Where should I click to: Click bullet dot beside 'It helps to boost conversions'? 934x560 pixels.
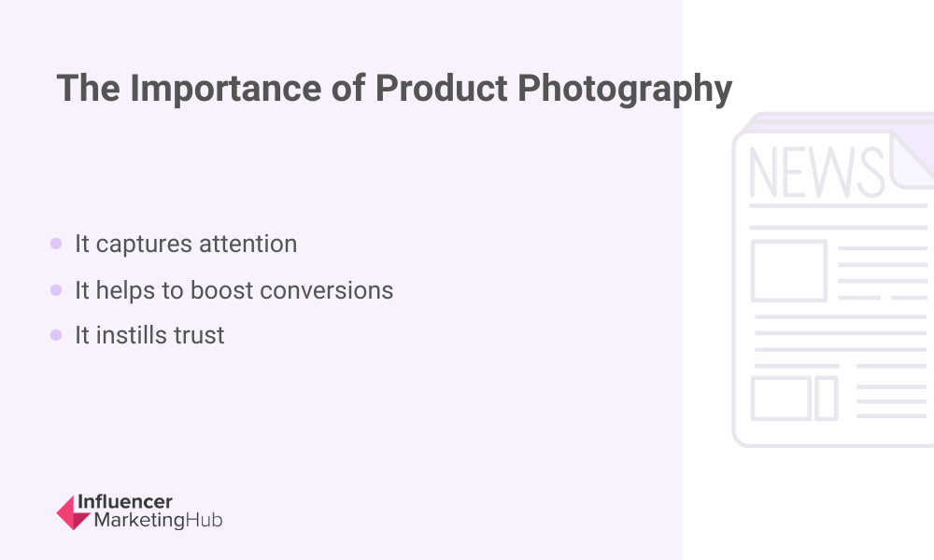tap(56, 290)
